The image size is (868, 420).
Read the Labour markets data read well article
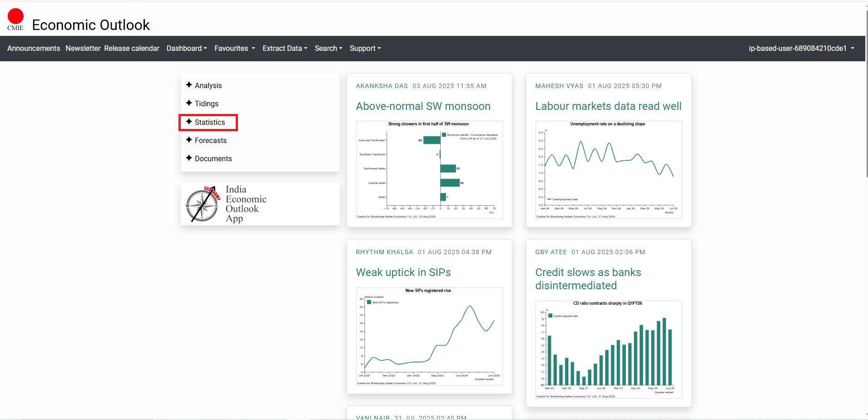coord(608,106)
